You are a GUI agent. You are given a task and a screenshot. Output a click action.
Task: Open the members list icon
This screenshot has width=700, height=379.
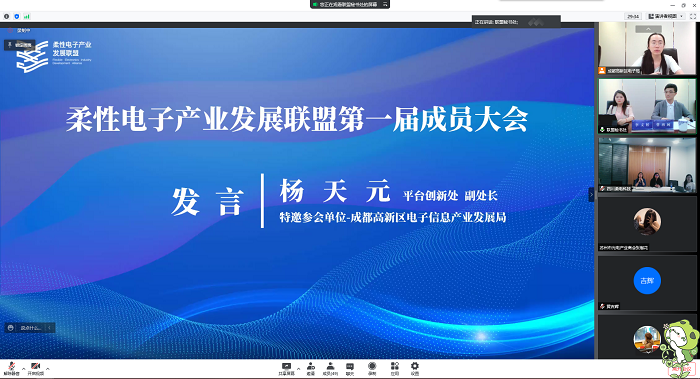pos(330,369)
